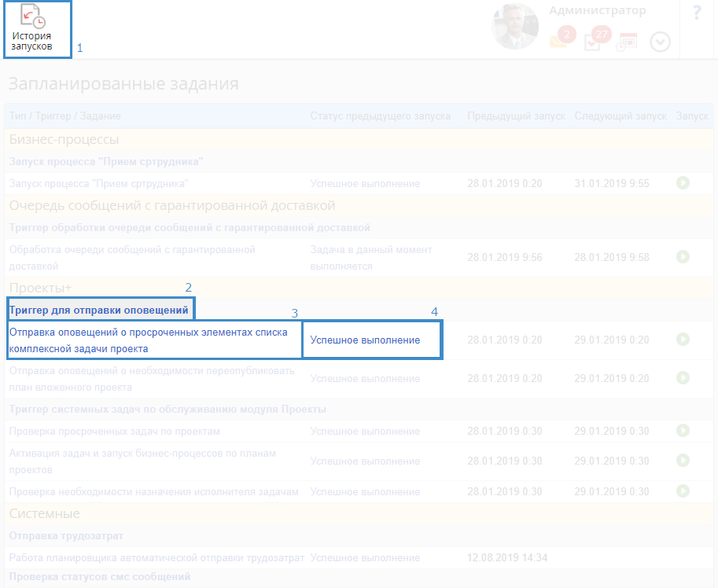Click the 31.01.2019 9:55 next run value

pyautogui.click(x=612, y=183)
